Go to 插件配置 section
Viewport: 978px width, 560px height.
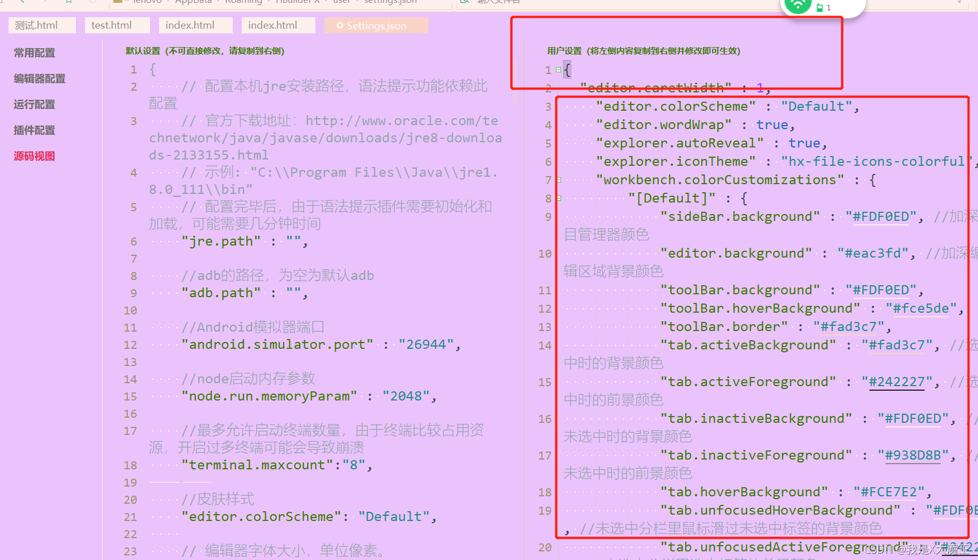[x=34, y=130]
